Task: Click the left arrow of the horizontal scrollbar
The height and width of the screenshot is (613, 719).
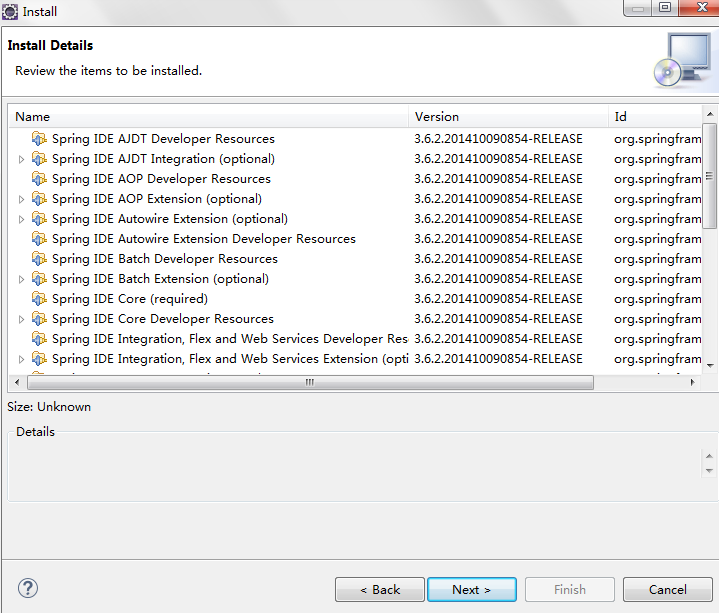Action: tap(17, 382)
